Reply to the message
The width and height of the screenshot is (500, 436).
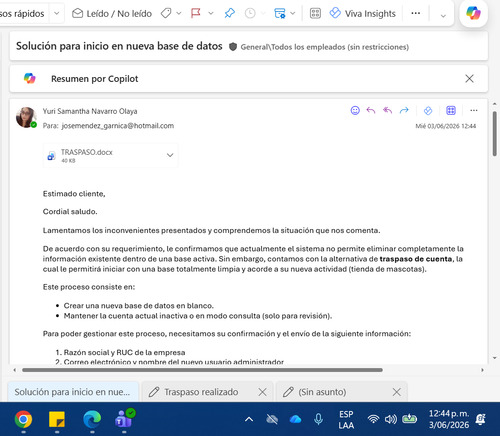(371, 110)
